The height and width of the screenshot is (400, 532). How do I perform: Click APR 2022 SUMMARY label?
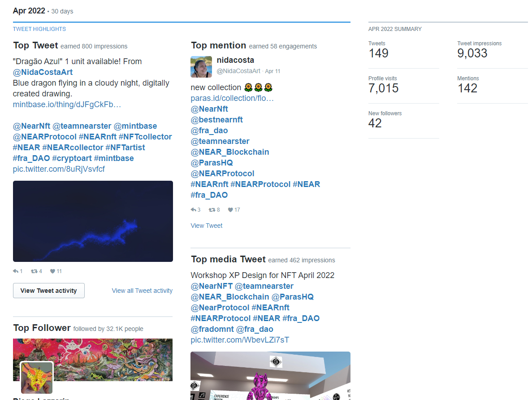(395, 29)
